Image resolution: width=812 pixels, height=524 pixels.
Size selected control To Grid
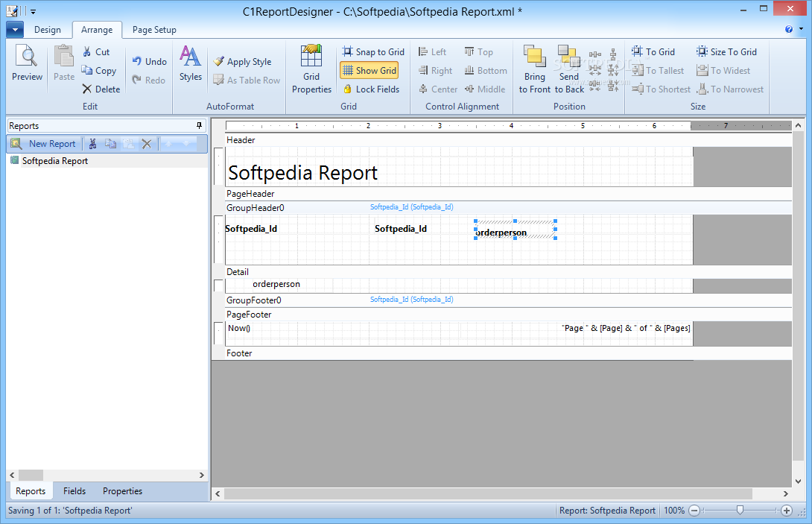click(653, 52)
